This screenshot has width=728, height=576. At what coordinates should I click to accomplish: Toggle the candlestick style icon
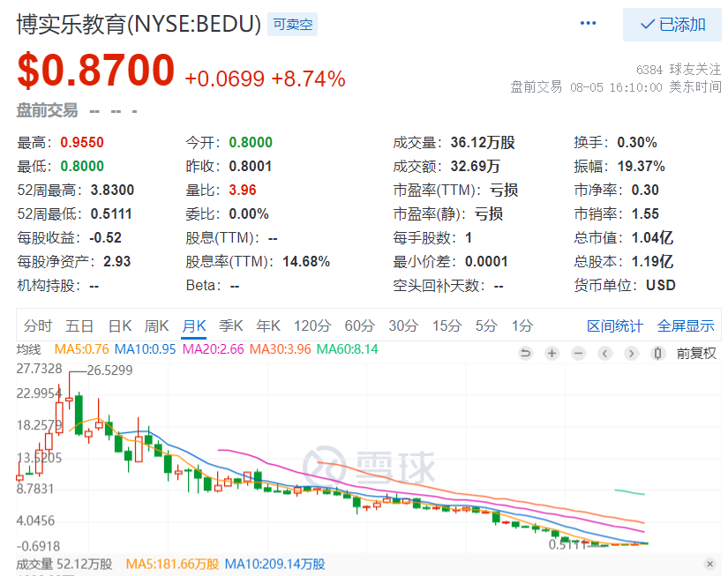pos(657,354)
